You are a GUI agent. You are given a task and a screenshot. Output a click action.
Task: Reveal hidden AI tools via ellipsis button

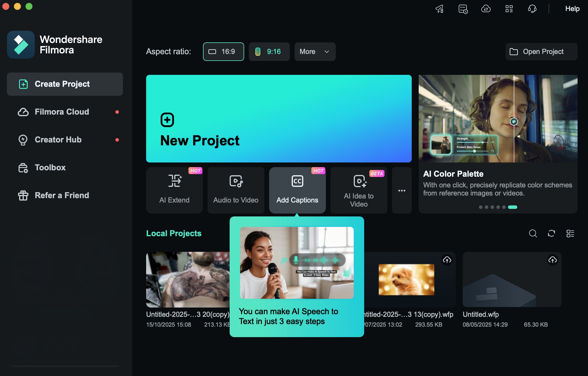pyautogui.click(x=402, y=190)
